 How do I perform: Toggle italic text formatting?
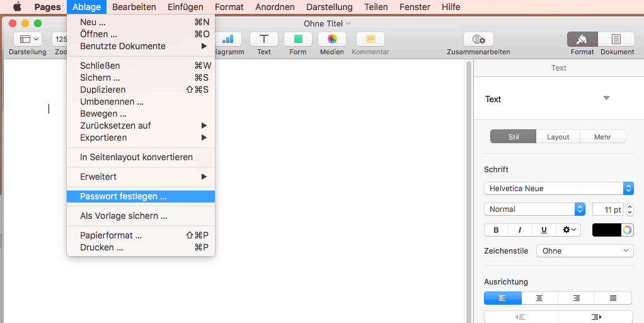click(520, 230)
